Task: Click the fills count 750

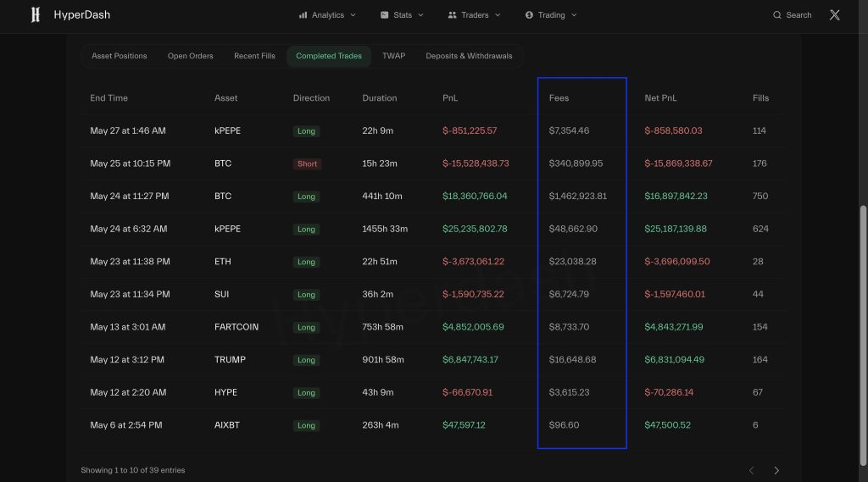Action: [760, 196]
